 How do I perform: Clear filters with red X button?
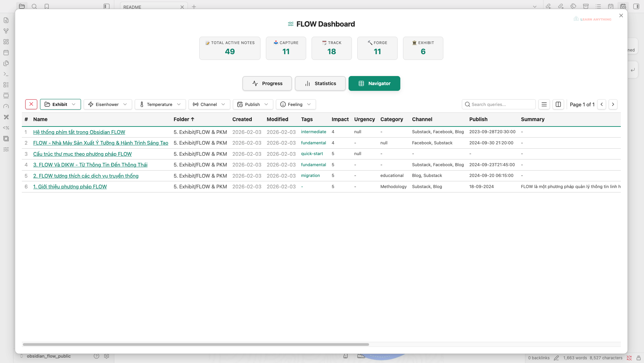click(31, 104)
